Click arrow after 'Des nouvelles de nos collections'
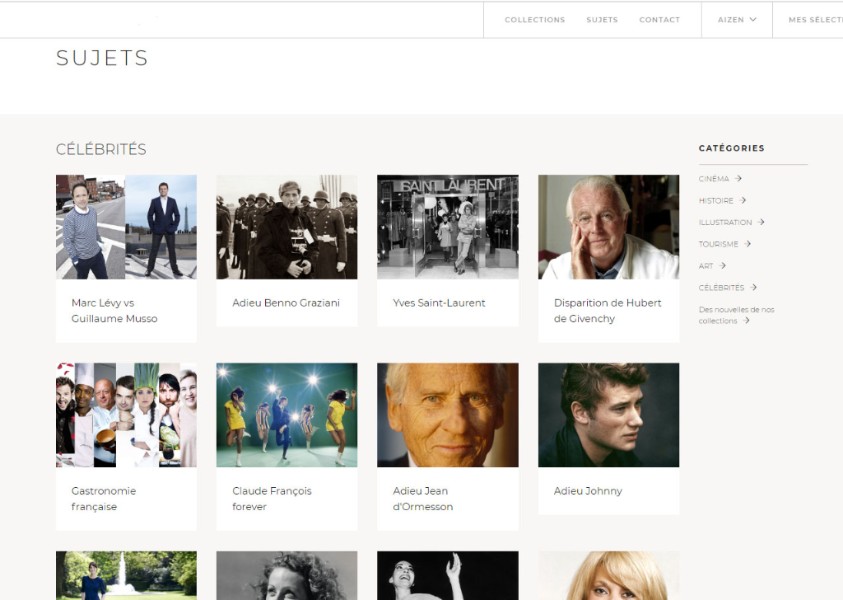 pos(746,321)
